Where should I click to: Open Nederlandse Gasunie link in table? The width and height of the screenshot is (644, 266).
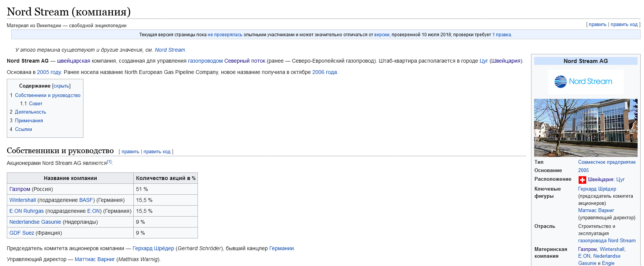pos(35,222)
